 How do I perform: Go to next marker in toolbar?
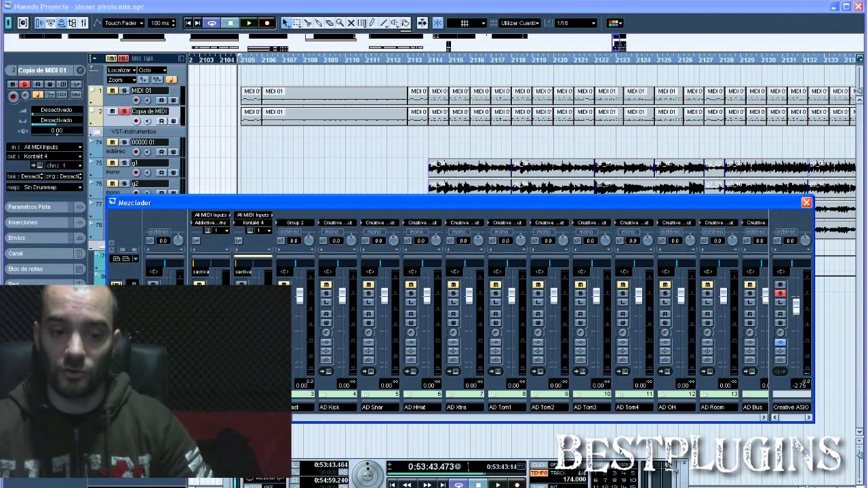(x=198, y=23)
